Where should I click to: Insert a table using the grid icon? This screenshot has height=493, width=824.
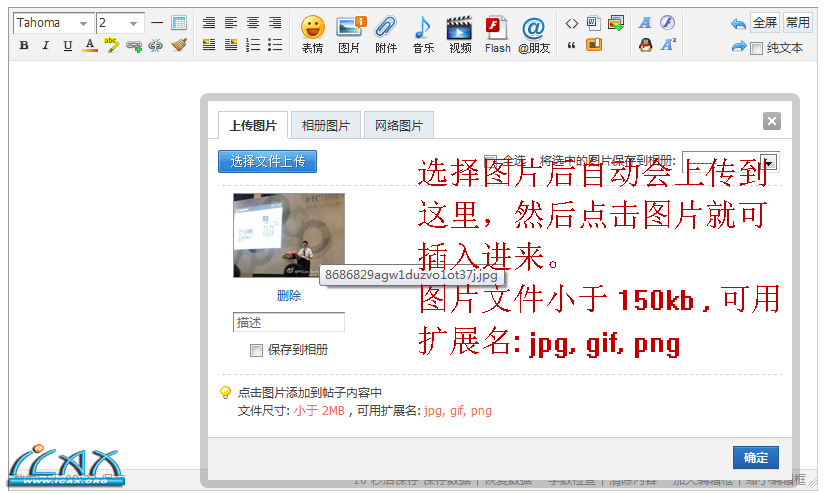pos(179,23)
